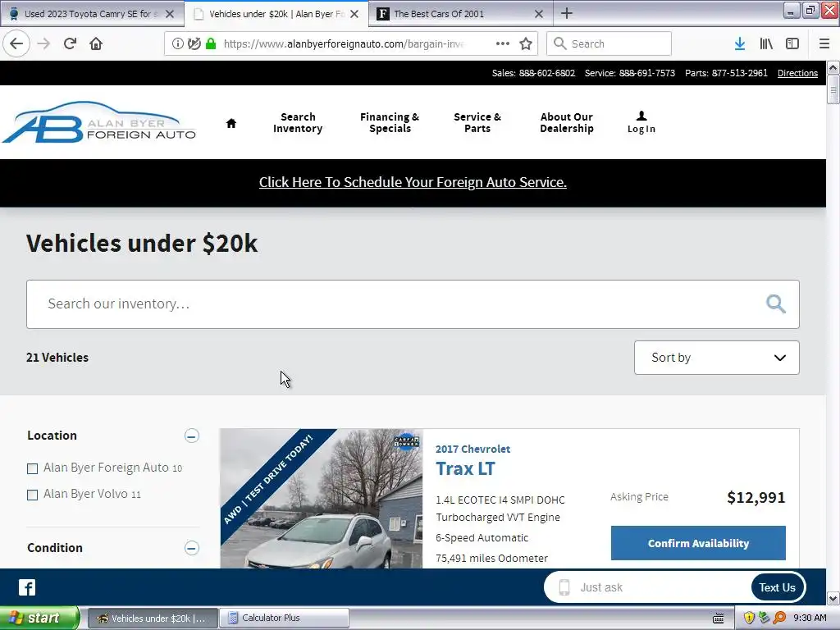
Task: Click the Windows start button
Action: (x=39, y=618)
